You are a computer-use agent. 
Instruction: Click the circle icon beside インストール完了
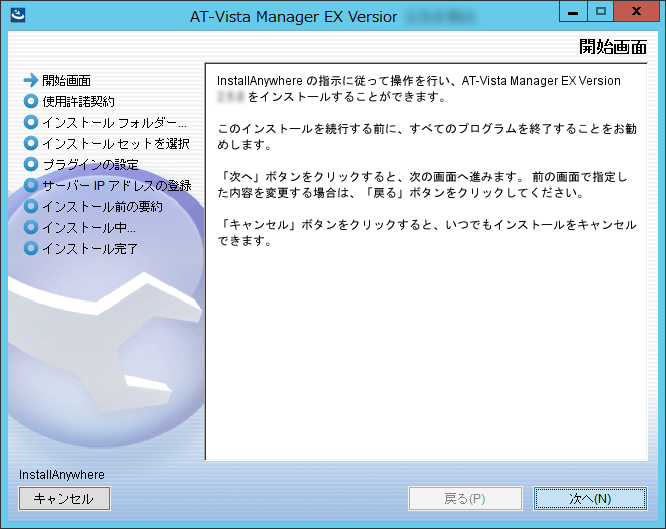pyautogui.click(x=31, y=248)
